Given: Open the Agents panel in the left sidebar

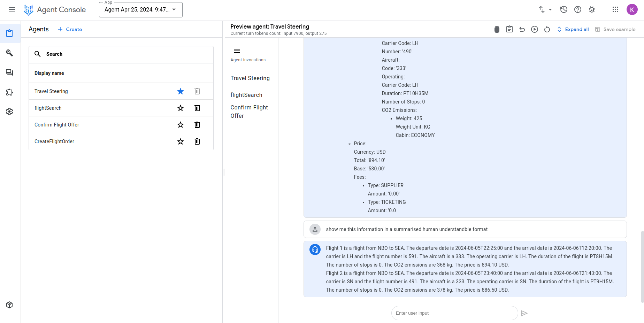Looking at the screenshot, I should click(9, 33).
